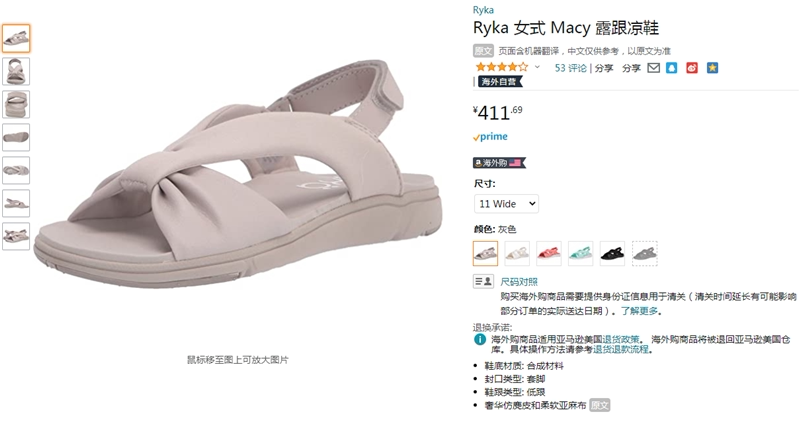Viewport: 800px width, 421px height.
Task: Share via the Qzone star icon
Action: tap(712, 68)
